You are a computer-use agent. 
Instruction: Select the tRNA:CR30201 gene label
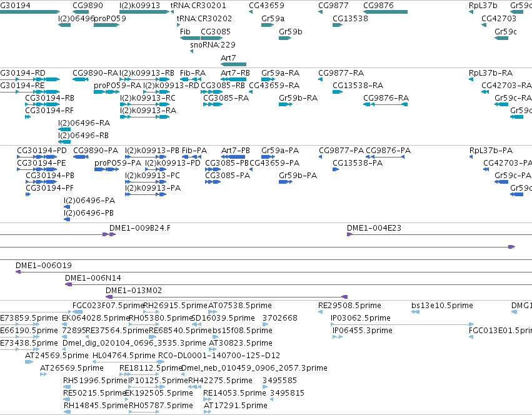tap(198, 6)
